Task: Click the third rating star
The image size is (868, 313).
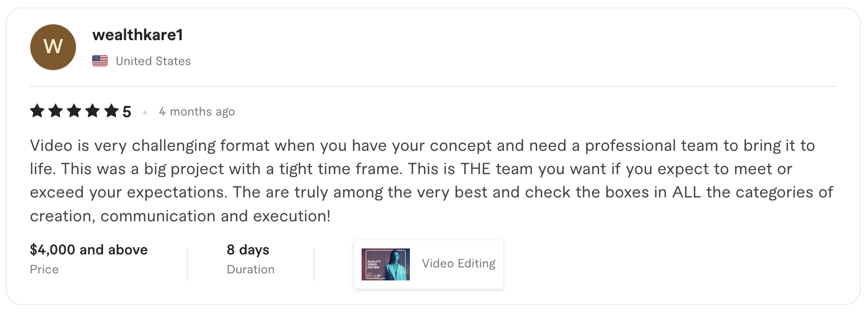Action: tap(74, 111)
